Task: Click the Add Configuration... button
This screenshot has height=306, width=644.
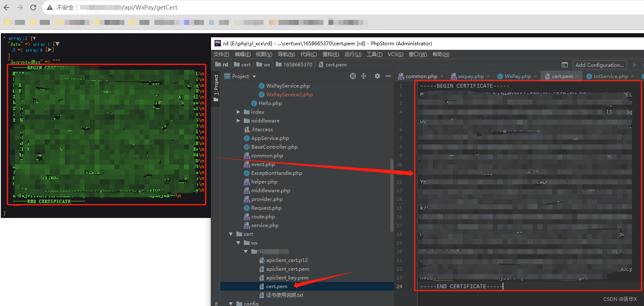Action: pyautogui.click(x=599, y=65)
